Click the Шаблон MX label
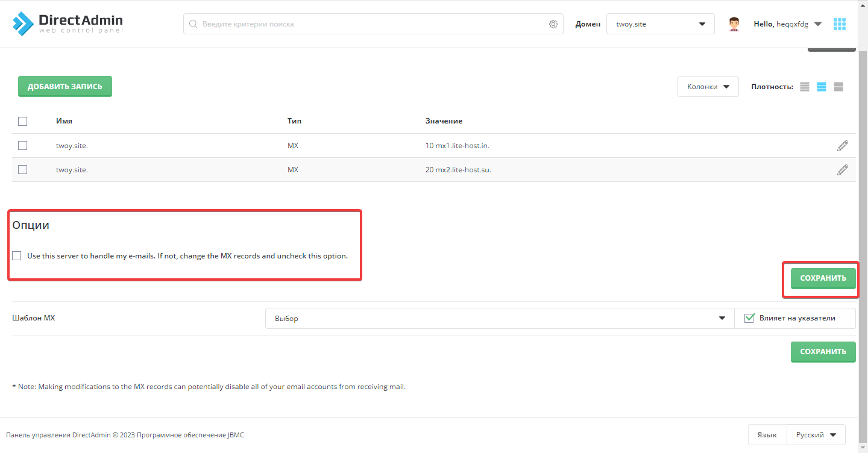Image resolution: width=868 pixels, height=453 pixels. click(x=34, y=318)
